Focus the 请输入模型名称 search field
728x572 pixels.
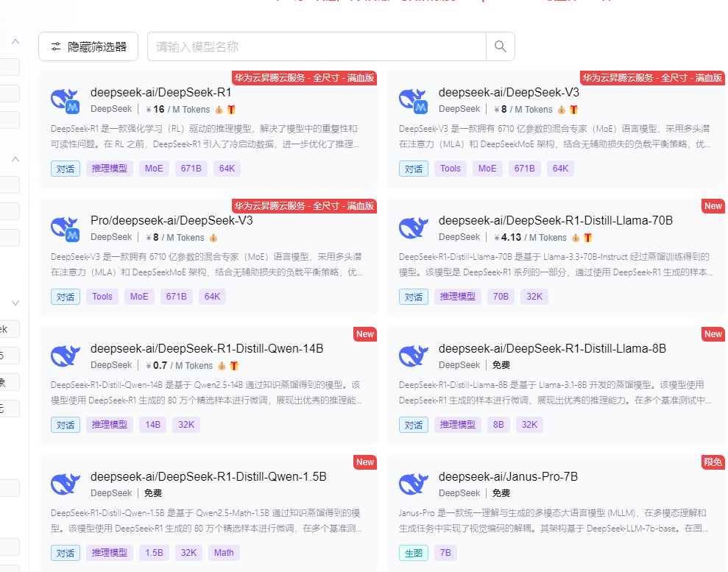coord(317,46)
